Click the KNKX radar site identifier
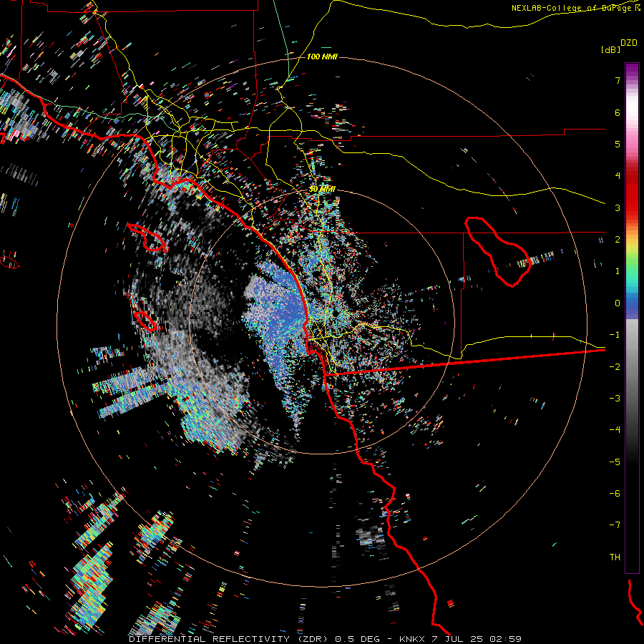The image size is (644, 644). 412,639
